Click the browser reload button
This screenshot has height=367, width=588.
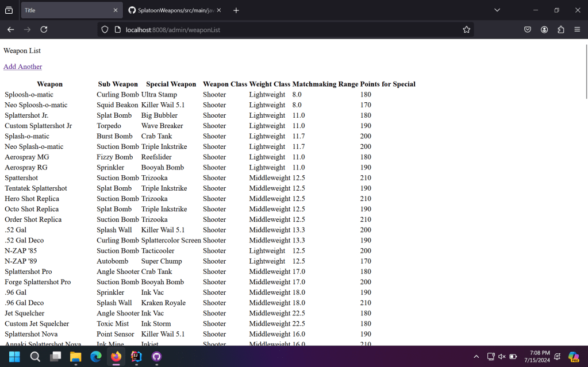point(44,29)
